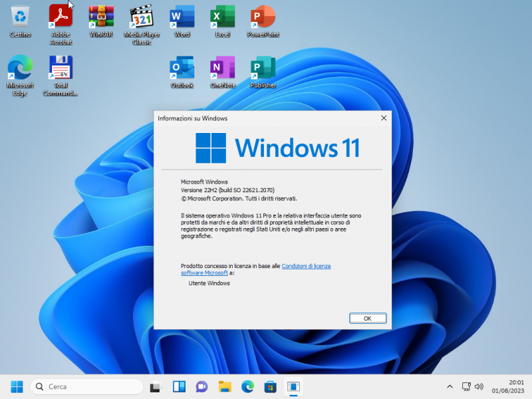
Task: Expand hidden system tray icons
Action: [450, 386]
